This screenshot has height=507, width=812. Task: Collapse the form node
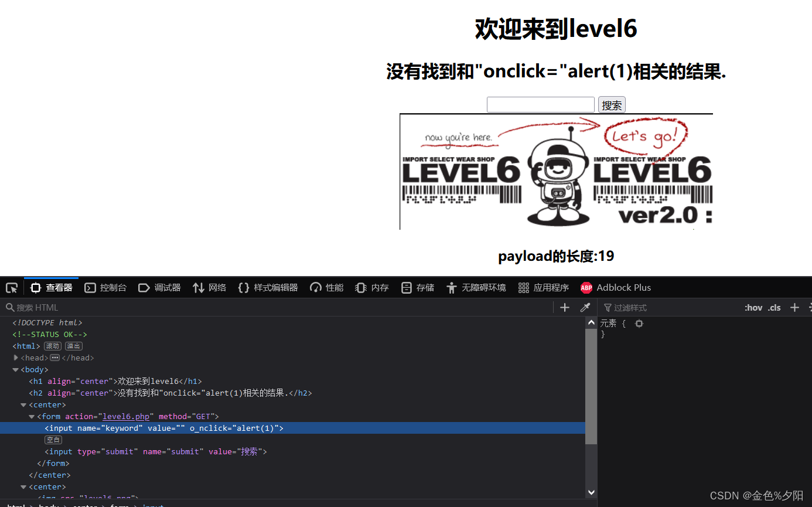coord(32,417)
